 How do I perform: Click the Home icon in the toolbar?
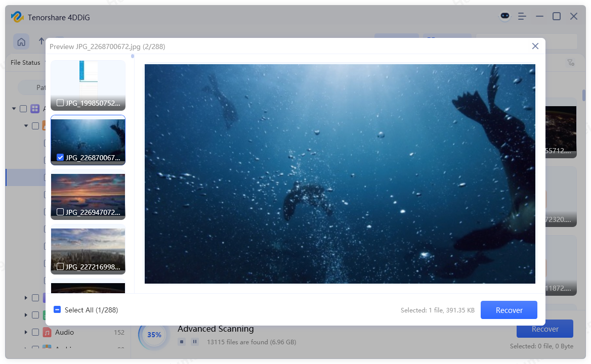[21, 41]
